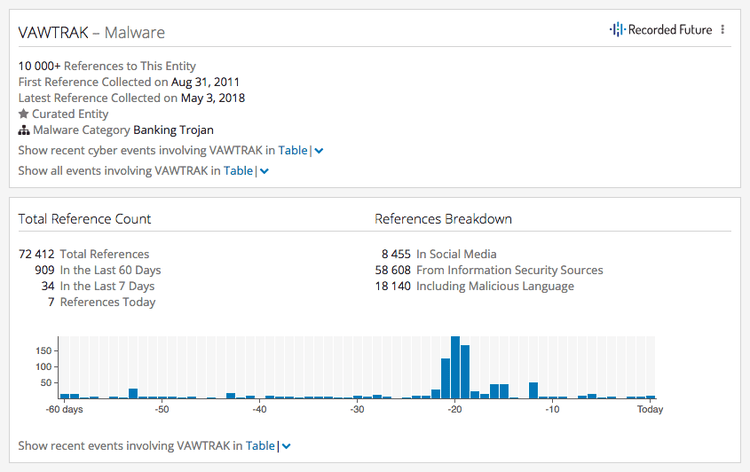Expand the chevron beside the Table link under the chart
The height and width of the screenshot is (472, 750).
click(x=287, y=447)
